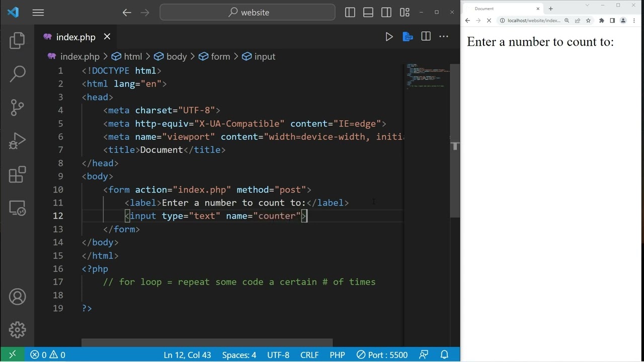
Task: Click the feedback icon in status bar
Action: 424,355
